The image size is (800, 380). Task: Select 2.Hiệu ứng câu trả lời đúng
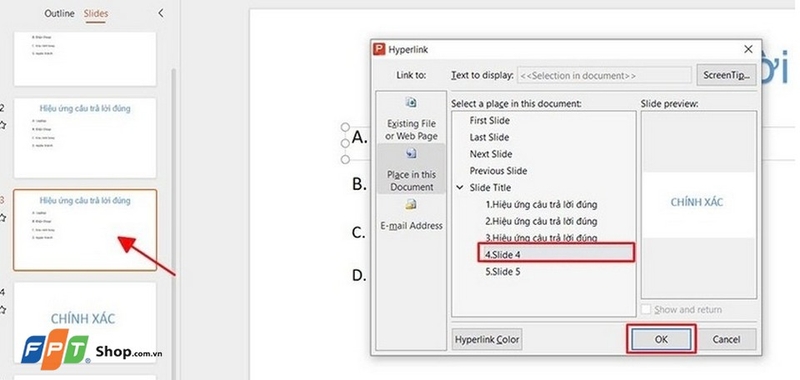point(541,221)
